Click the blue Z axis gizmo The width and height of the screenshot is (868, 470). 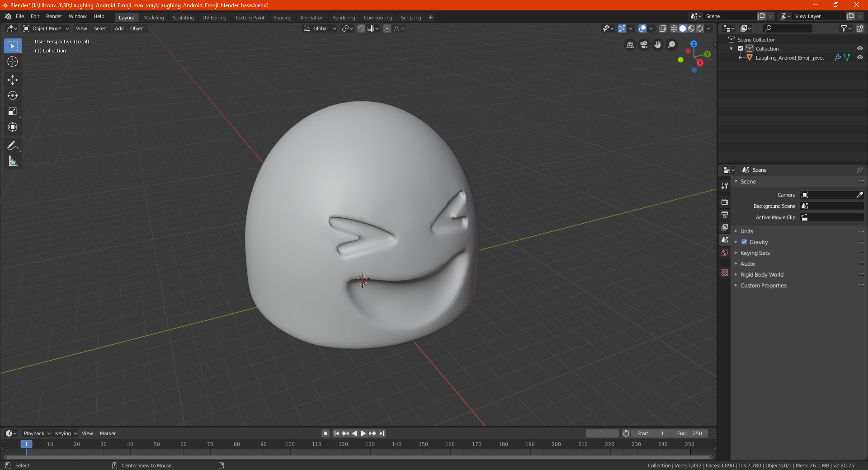[694, 44]
